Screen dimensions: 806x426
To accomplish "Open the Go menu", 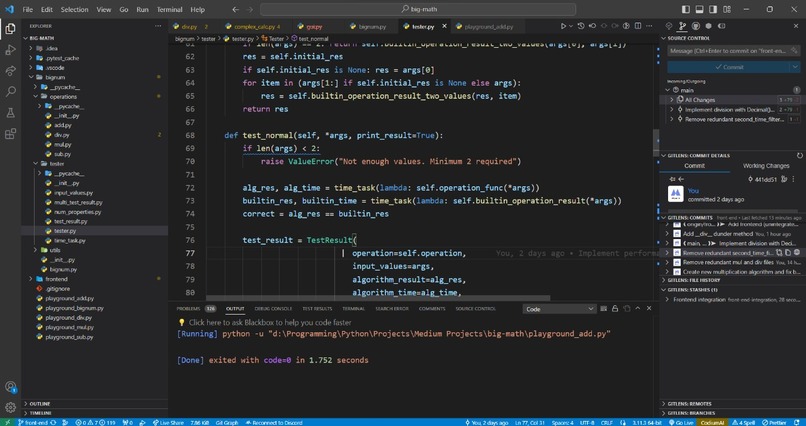I will [x=124, y=9].
